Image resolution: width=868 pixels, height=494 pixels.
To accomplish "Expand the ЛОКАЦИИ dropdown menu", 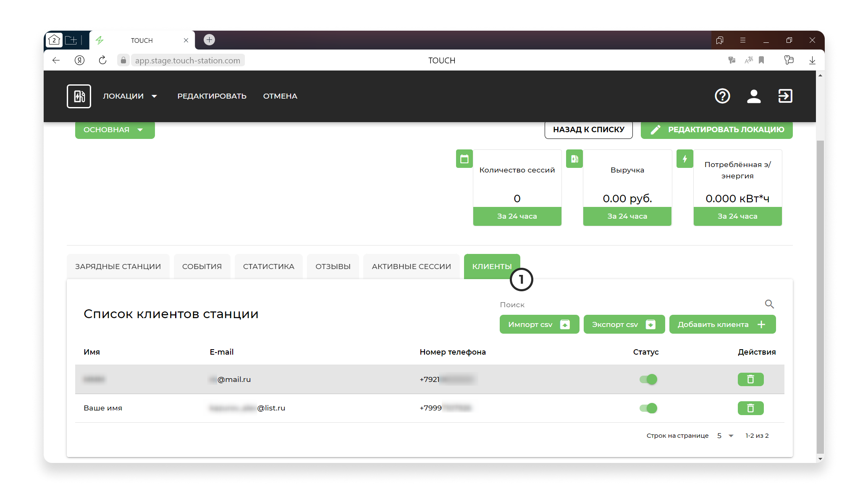I will click(130, 96).
